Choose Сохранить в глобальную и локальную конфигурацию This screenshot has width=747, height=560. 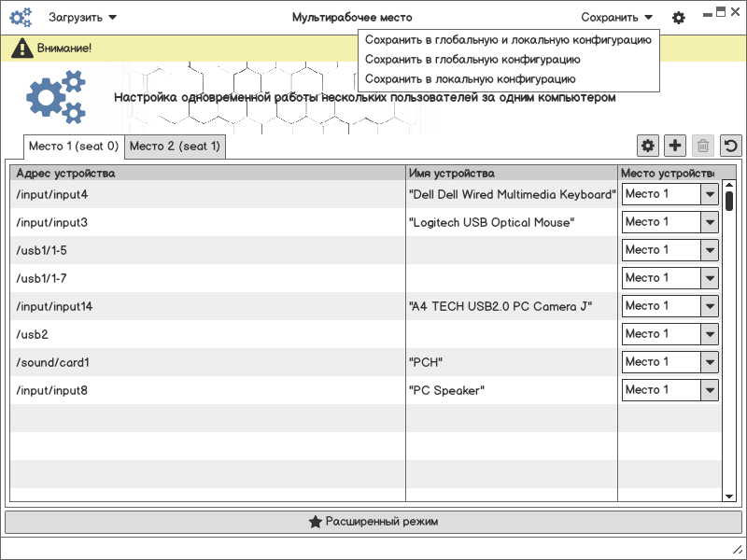tap(508, 40)
